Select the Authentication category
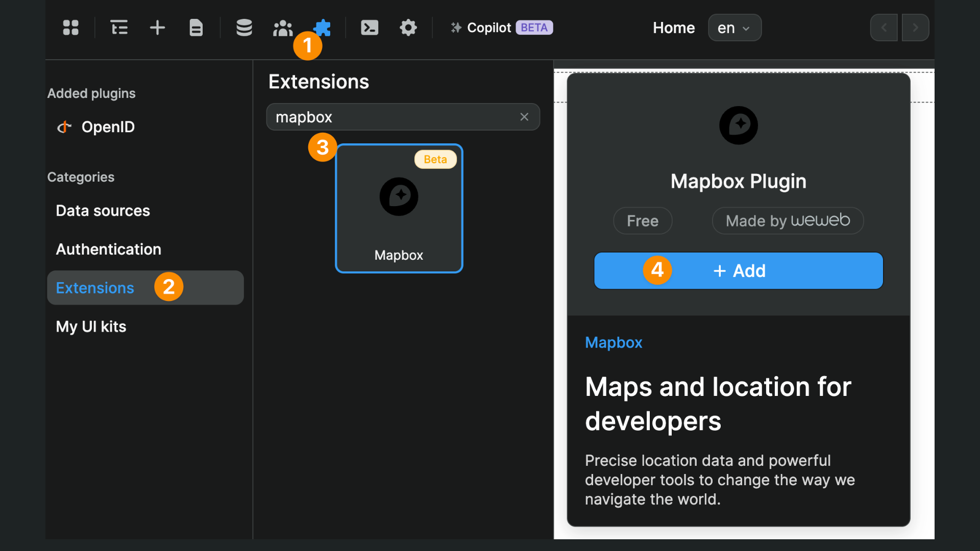Viewport: 980px width, 551px height. pos(108,249)
